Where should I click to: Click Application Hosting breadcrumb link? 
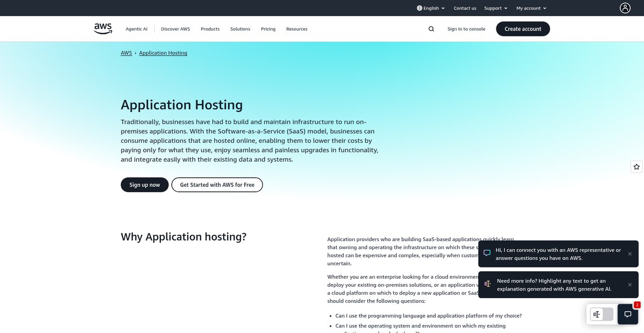click(163, 53)
